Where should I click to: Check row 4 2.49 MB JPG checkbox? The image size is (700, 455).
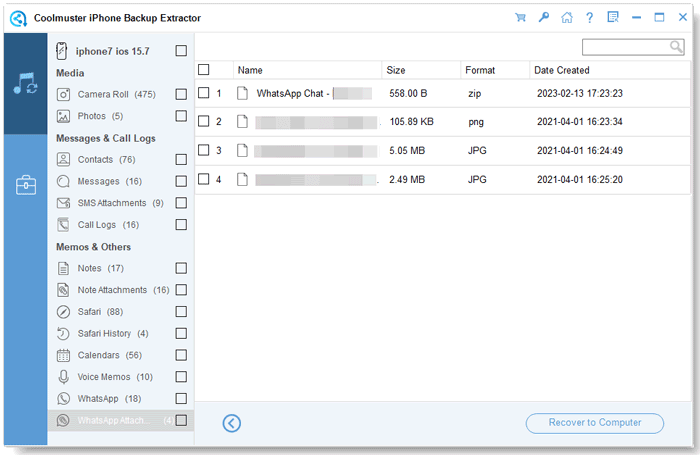click(204, 179)
